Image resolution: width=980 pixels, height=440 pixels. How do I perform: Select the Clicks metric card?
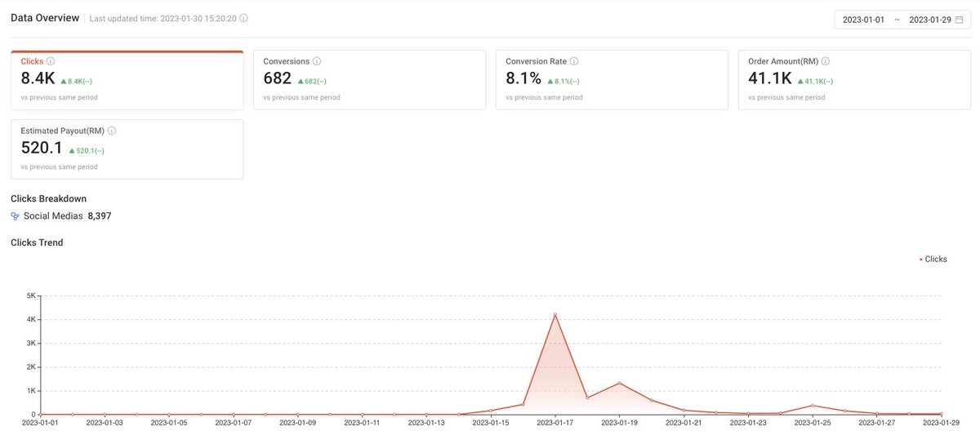pos(127,80)
